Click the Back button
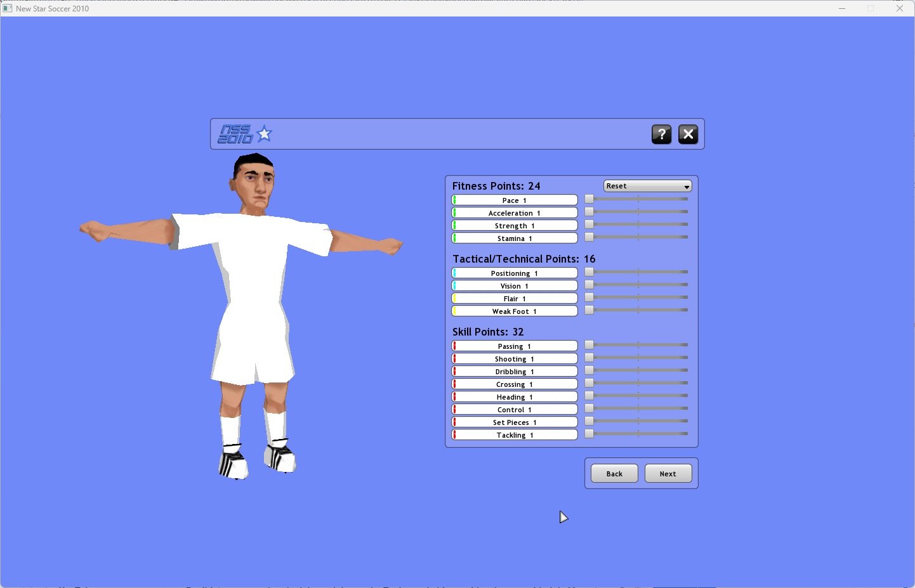This screenshot has height=588, width=915. [614, 474]
